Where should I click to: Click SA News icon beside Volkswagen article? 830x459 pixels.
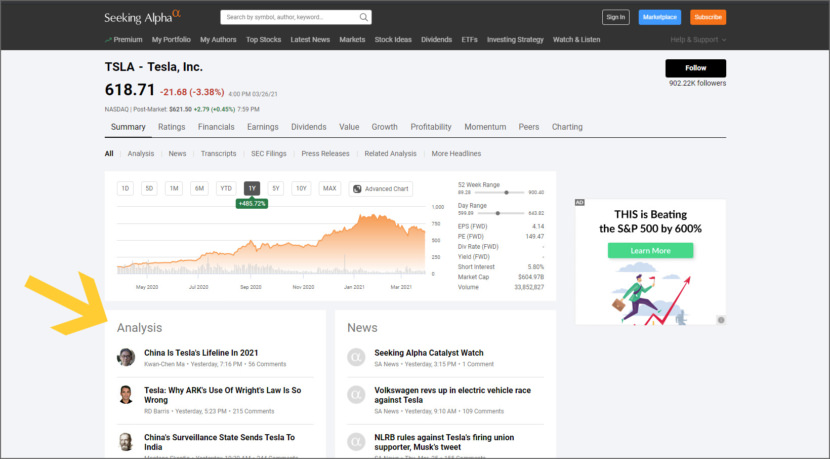(355, 395)
